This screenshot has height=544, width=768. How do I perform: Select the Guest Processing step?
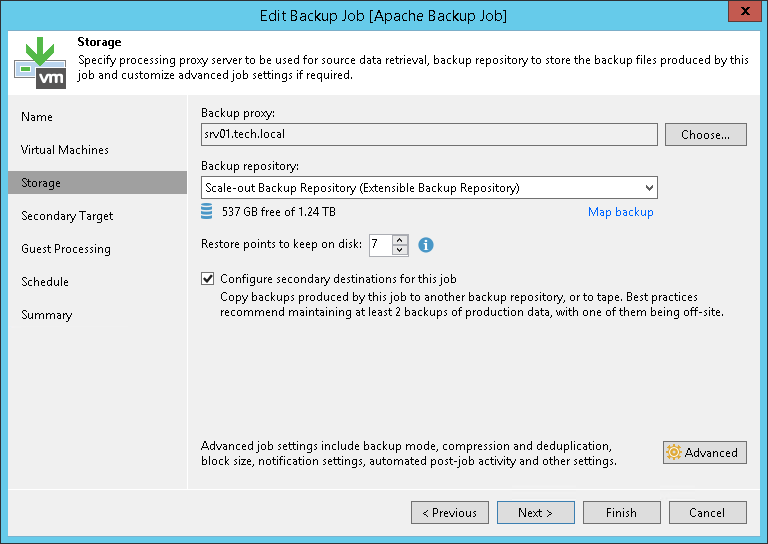66,249
